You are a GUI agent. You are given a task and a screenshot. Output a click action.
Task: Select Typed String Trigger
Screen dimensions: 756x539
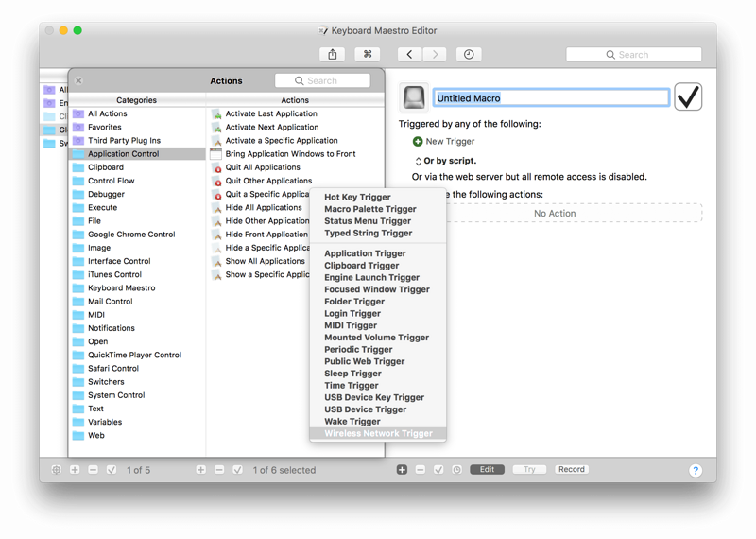tap(378, 233)
